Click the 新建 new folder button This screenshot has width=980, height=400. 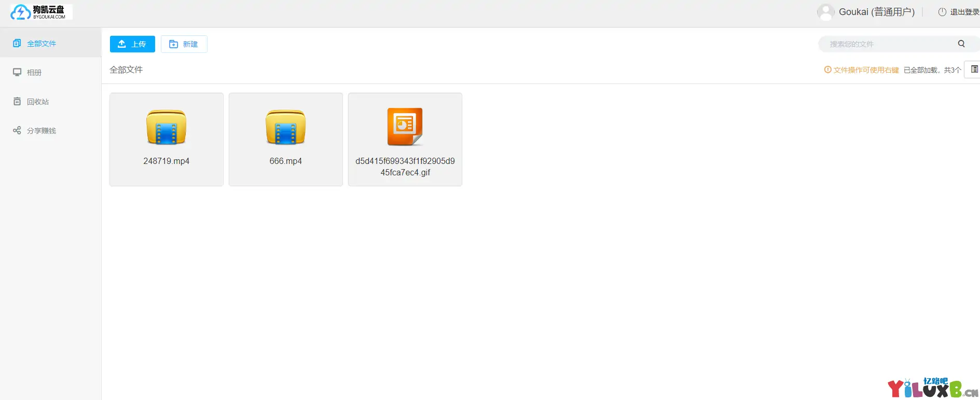[x=184, y=44]
